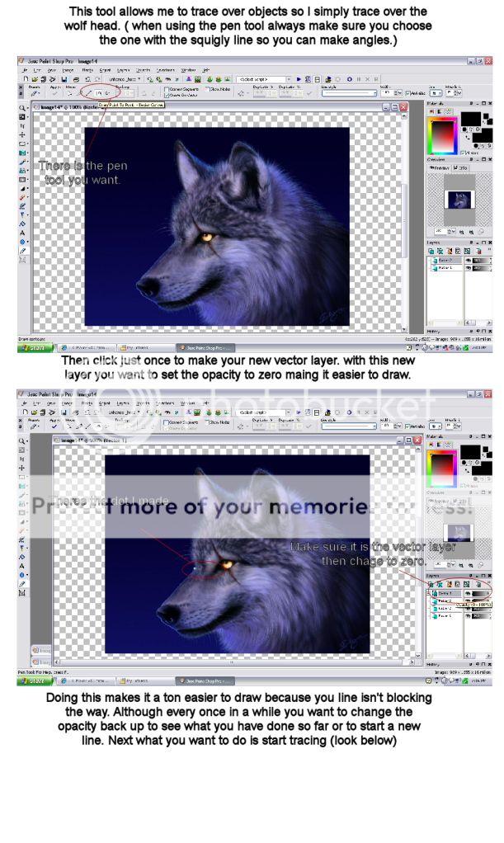Viewport: 504px width, 843px height.
Task: Click the New file icon in top toolbar
Action: [x=26, y=79]
